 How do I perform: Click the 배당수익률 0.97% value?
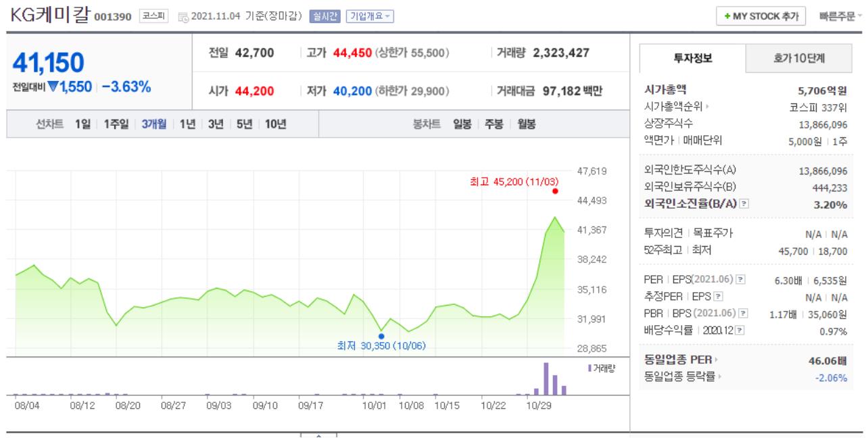tap(834, 331)
